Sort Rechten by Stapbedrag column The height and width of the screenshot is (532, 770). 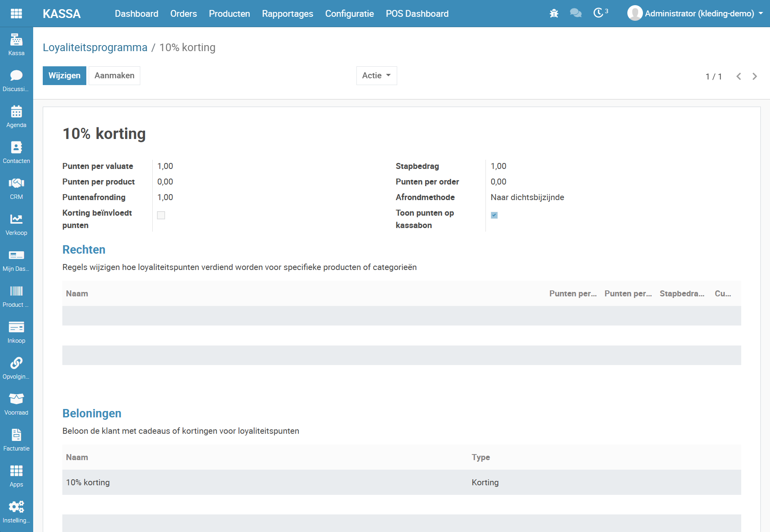[682, 294]
